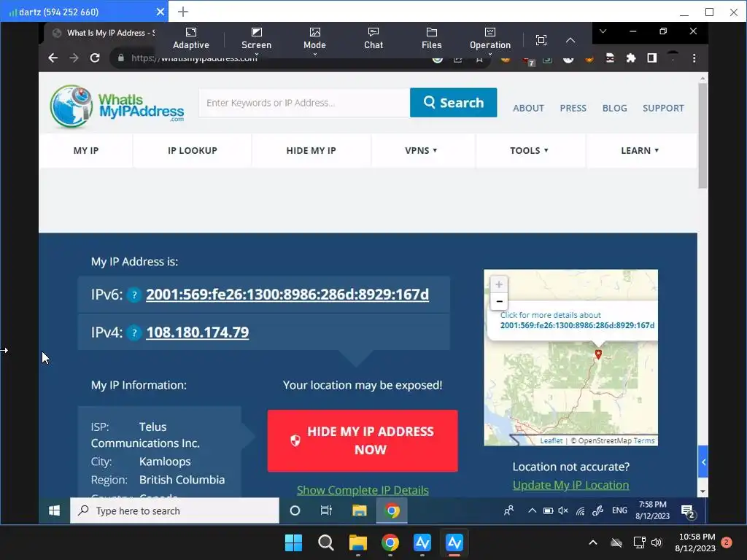Click the scrollbar down arrow
The height and width of the screenshot is (560, 747).
click(703, 491)
